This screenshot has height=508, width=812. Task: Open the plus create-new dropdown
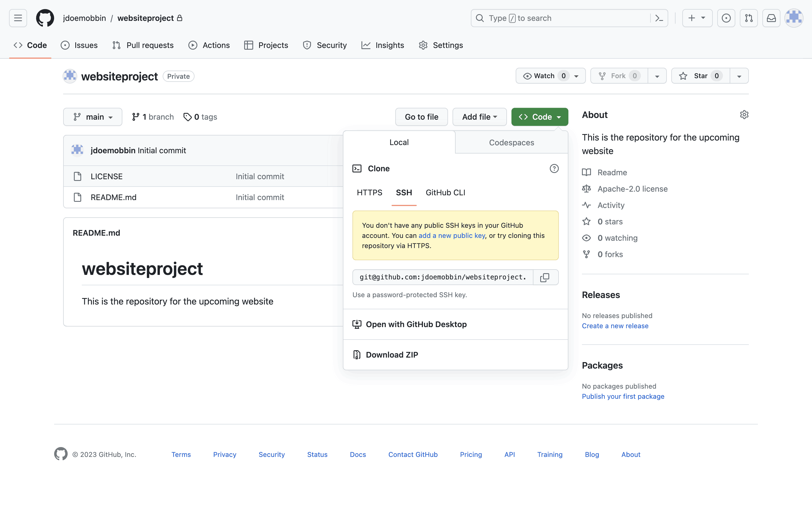pyautogui.click(x=697, y=18)
